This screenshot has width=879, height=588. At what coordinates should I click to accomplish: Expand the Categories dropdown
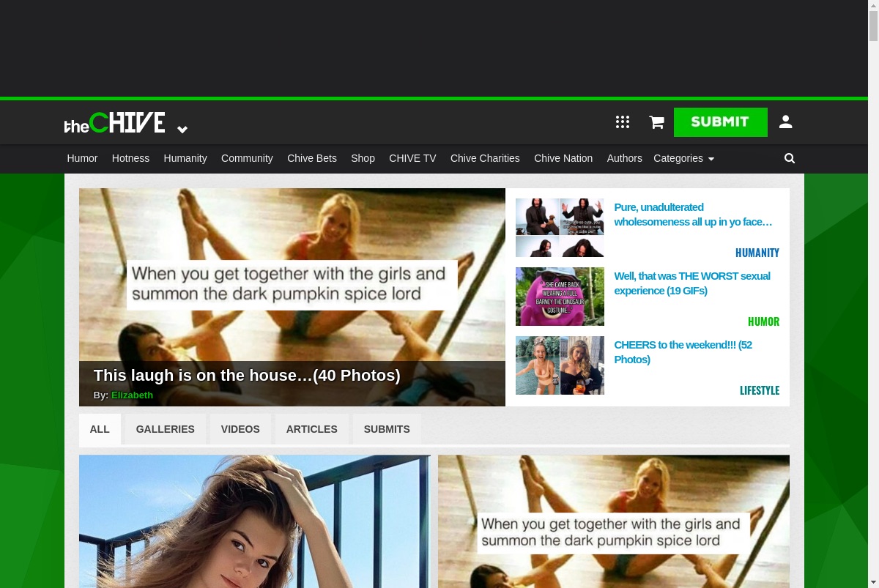tap(683, 158)
